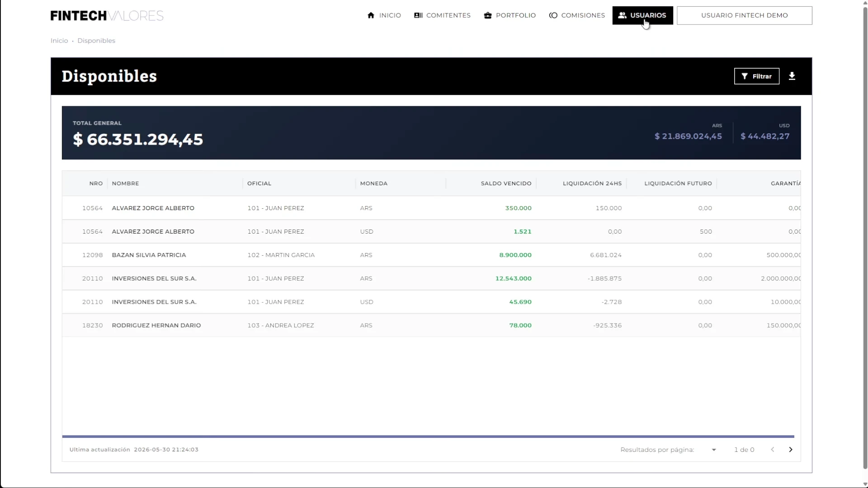This screenshot has height=488, width=868.
Task: Select INVERSIONES DEL SUR S.A. in the USD row
Action: coord(154,302)
